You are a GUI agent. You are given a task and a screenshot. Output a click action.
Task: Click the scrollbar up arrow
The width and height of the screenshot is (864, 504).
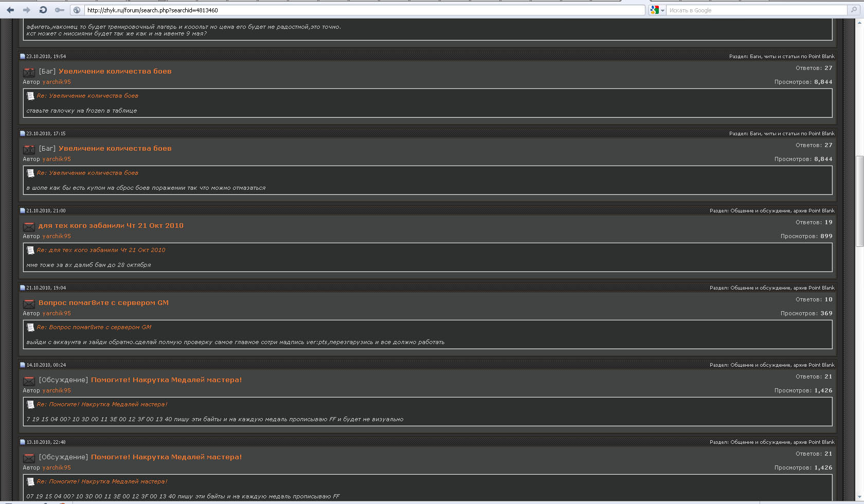[859, 23]
